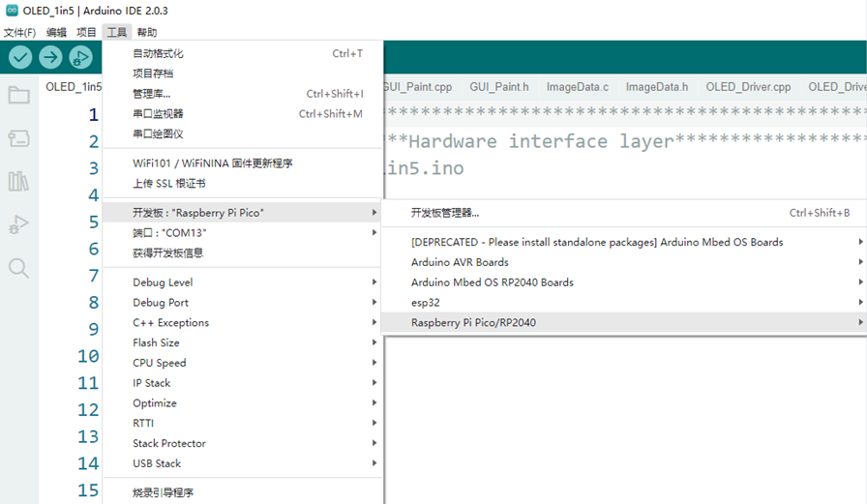Image resolution: width=867 pixels, height=504 pixels.
Task: Open the 帮助 menu in menu bar
Action: click(146, 32)
